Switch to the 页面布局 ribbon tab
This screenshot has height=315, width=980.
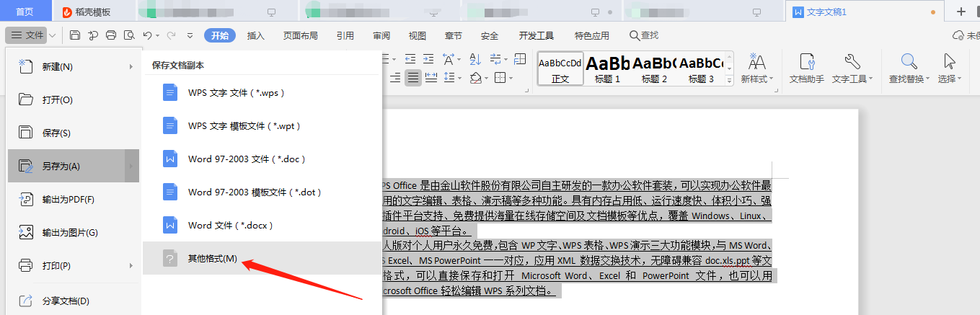tap(301, 35)
